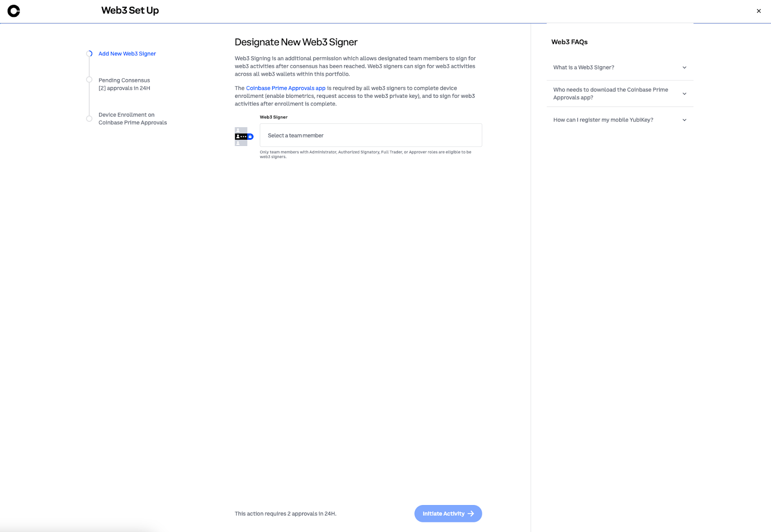Click the Add New Web3 Signer progress indicator

[89, 53]
